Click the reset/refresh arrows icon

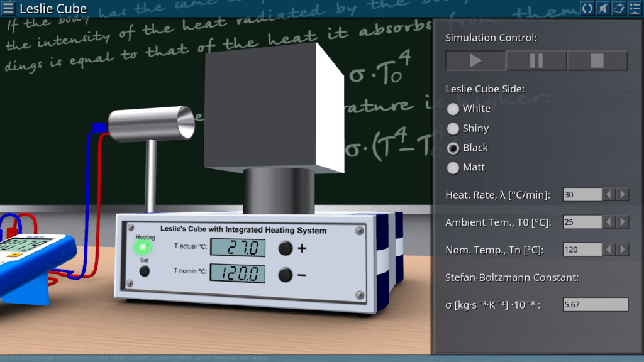(x=587, y=8)
